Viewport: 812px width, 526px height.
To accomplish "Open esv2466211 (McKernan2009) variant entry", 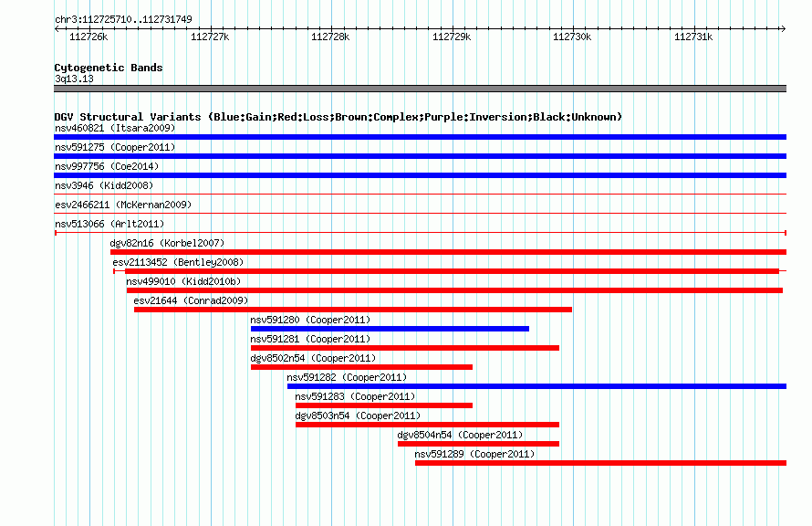I will 123,205.
